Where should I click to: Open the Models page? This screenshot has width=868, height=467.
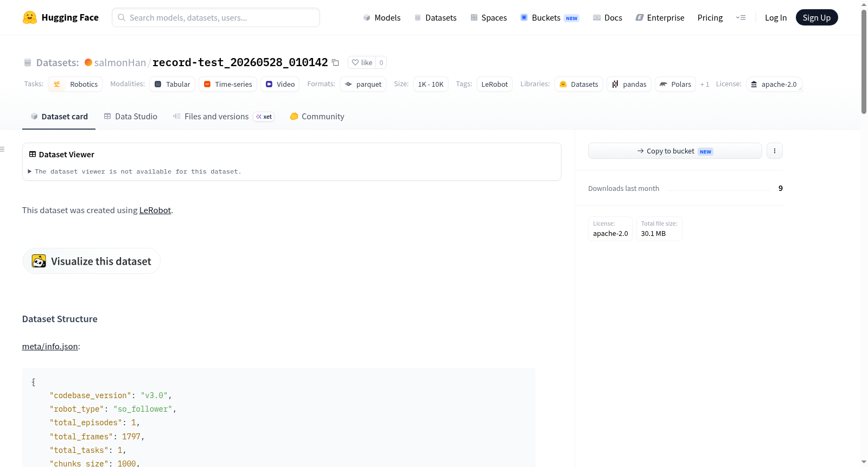pos(382,17)
